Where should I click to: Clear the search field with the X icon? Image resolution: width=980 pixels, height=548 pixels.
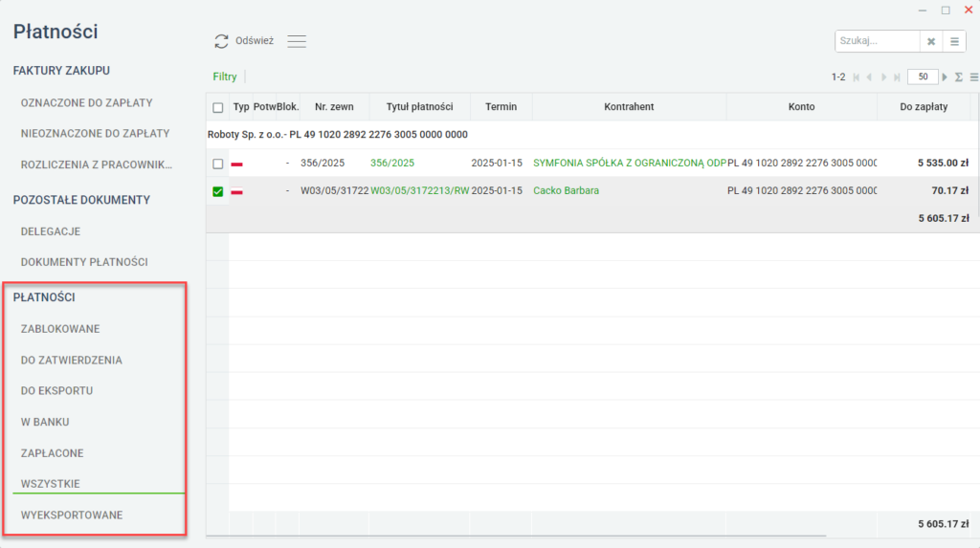931,41
